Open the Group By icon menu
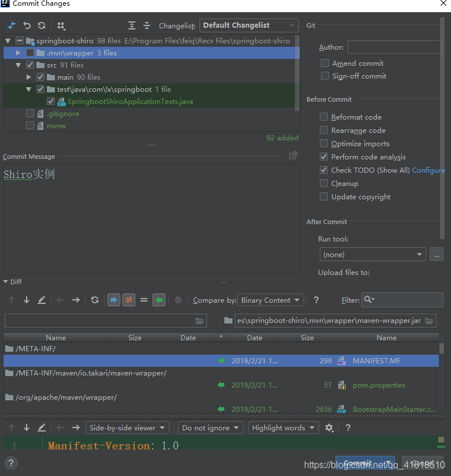The image size is (451, 476). coord(61,26)
